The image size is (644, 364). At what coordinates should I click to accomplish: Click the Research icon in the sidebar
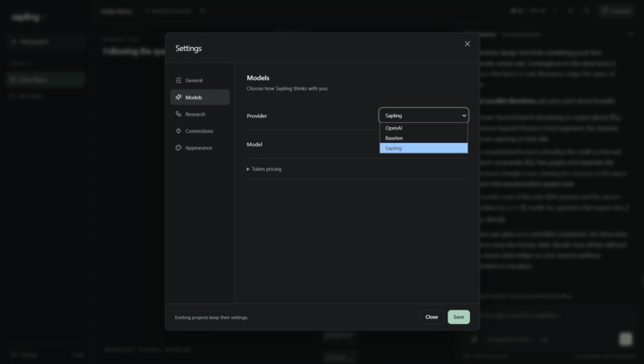click(x=178, y=114)
